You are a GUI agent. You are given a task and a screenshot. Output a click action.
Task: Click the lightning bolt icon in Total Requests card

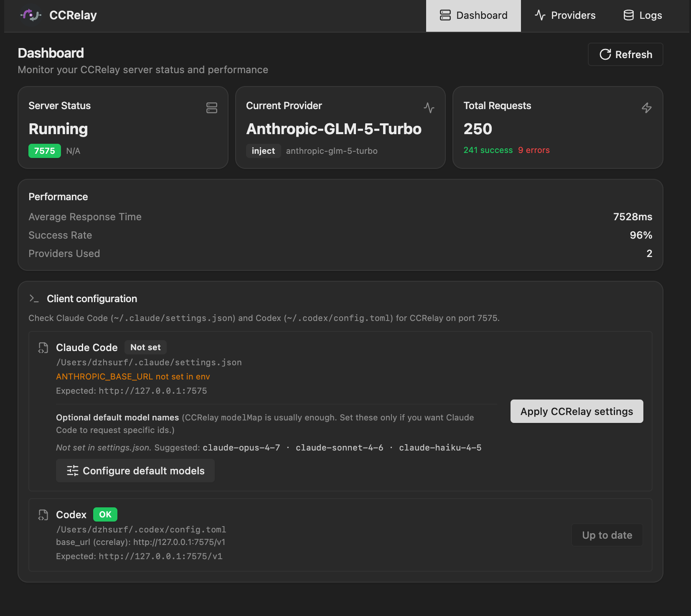647,108
